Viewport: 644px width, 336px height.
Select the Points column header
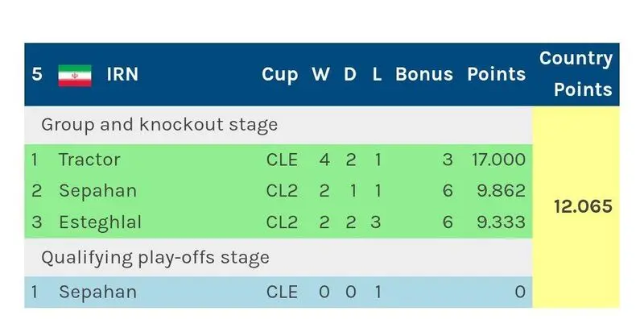pyautogui.click(x=496, y=74)
